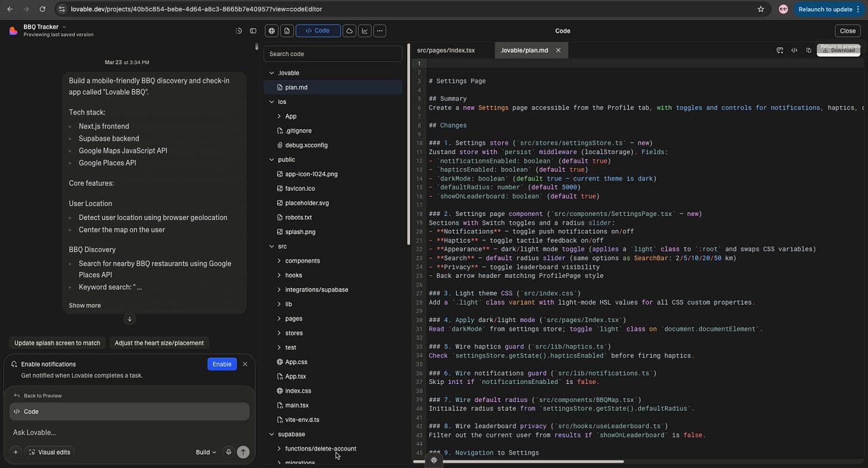Open the BBQ Tracker project dropdown
The width and height of the screenshot is (868, 468).
pyautogui.click(x=45, y=27)
